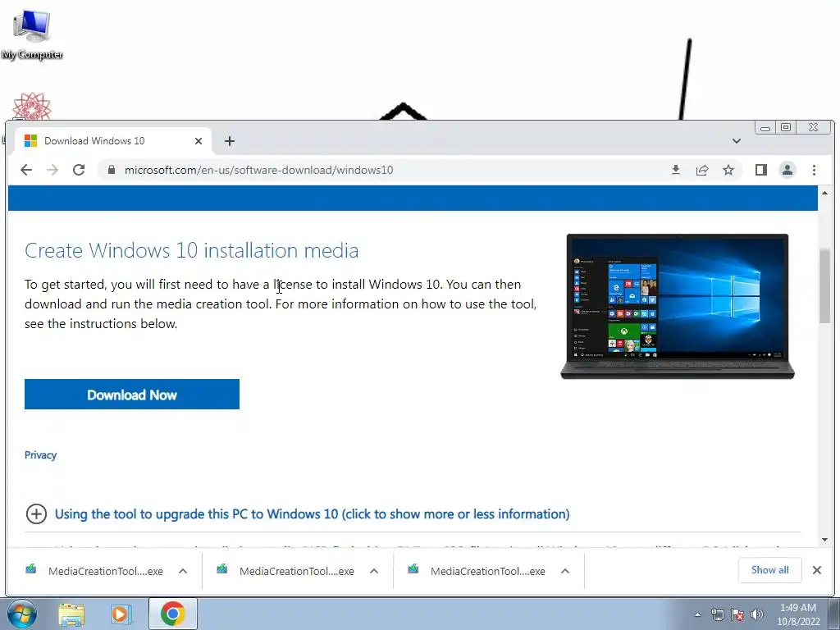
Task: Click the Show desktop strip on the taskbar
Action: point(834,614)
